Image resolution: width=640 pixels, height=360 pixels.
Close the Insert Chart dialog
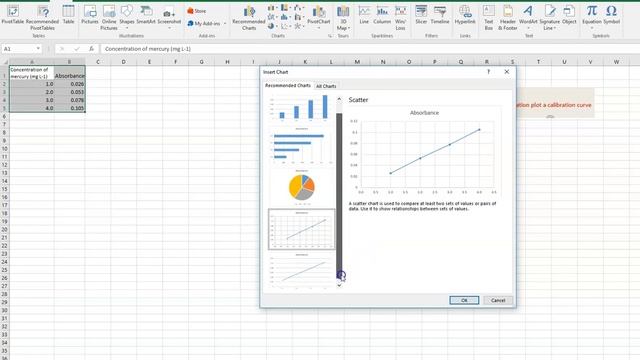(x=507, y=72)
